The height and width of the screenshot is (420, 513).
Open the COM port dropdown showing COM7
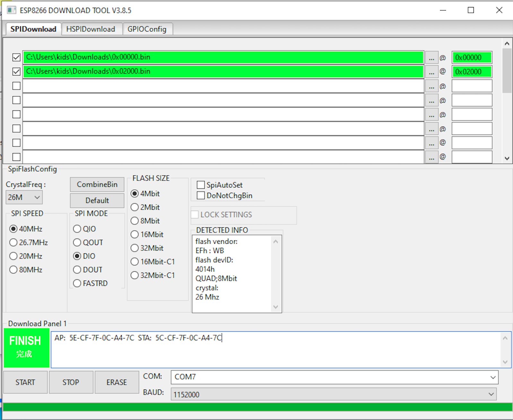tap(335, 377)
